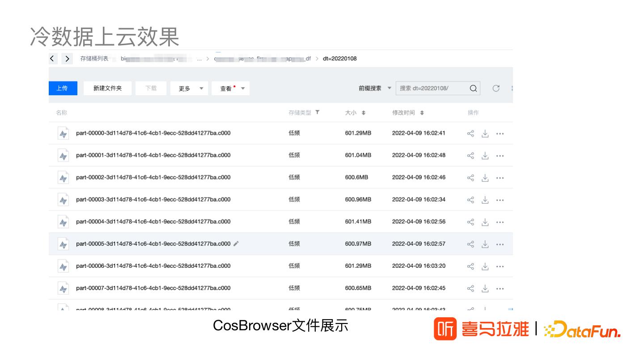This screenshot has height=362, width=644.
Task: Click the refresh icon beside search box
Action: tap(496, 88)
